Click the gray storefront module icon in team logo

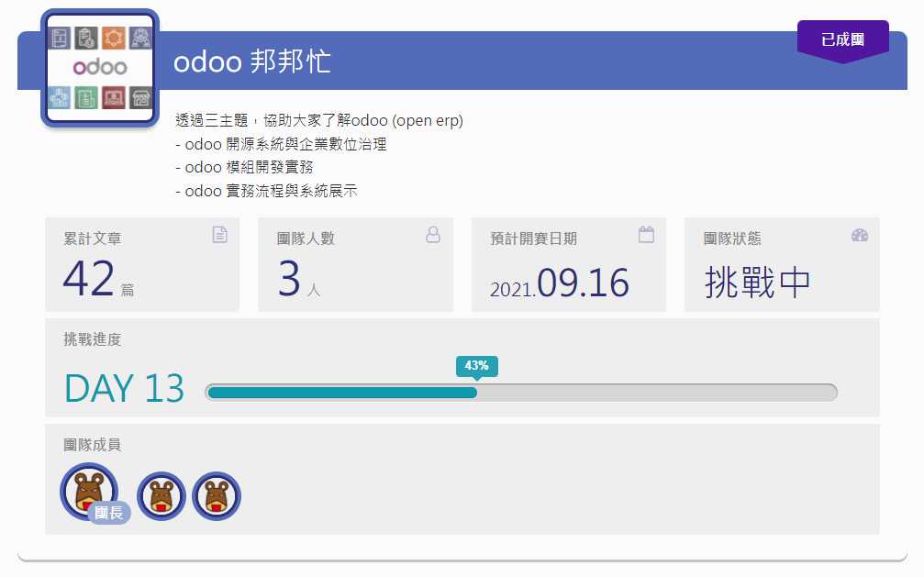pos(139,96)
